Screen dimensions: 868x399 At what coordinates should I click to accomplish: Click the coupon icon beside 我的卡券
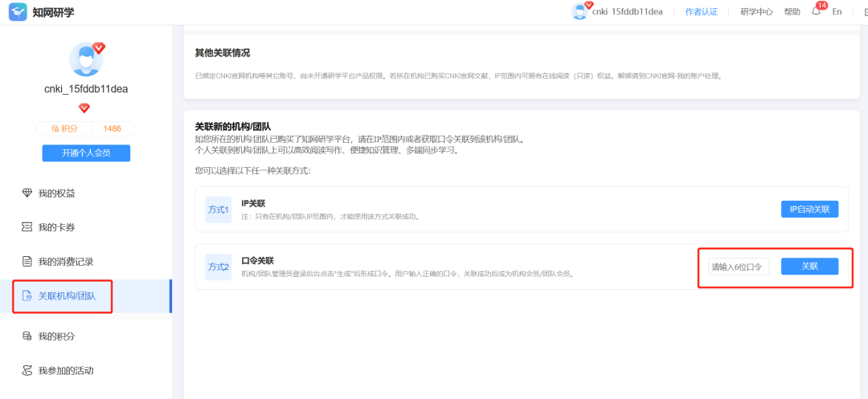coord(27,227)
